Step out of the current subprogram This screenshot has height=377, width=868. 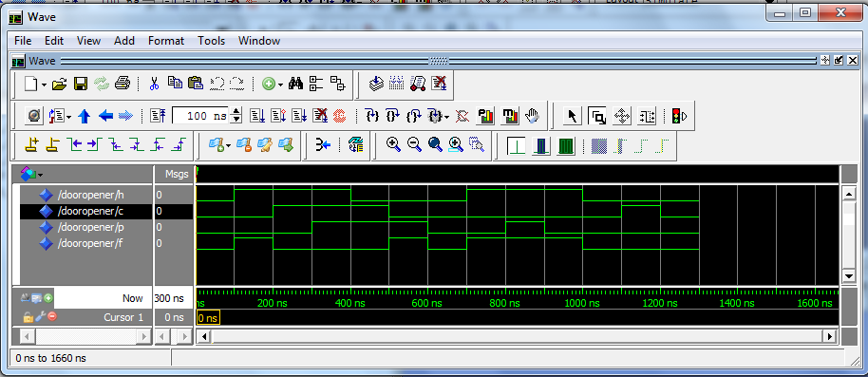(x=413, y=116)
